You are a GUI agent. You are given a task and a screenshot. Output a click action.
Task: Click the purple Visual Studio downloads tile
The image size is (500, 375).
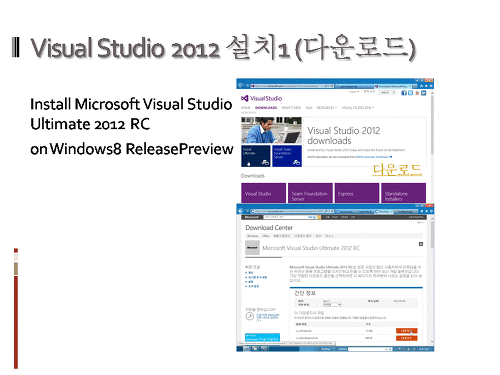pos(263,193)
